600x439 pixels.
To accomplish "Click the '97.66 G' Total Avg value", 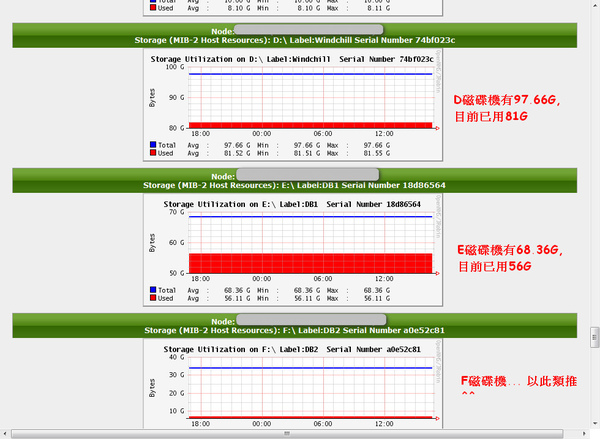I will [237, 145].
